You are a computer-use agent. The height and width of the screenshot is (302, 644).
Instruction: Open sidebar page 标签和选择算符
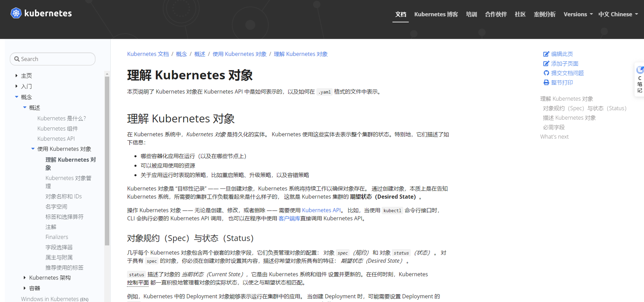click(64, 217)
